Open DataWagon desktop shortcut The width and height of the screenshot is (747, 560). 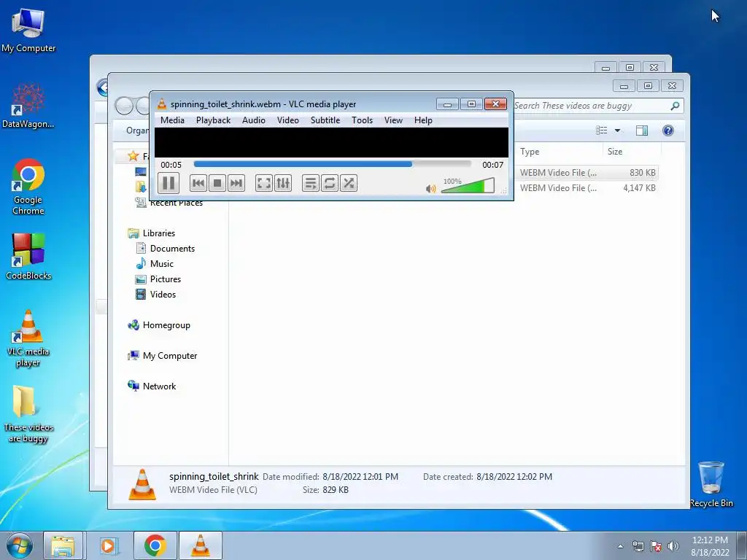click(x=28, y=106)
